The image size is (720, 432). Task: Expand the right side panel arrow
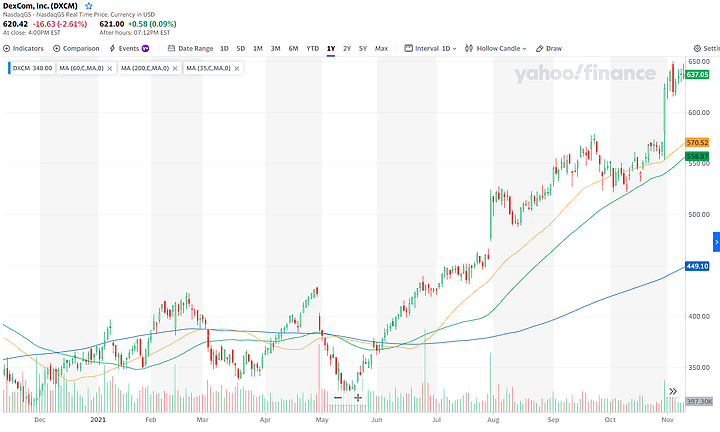tap(716, 242)
